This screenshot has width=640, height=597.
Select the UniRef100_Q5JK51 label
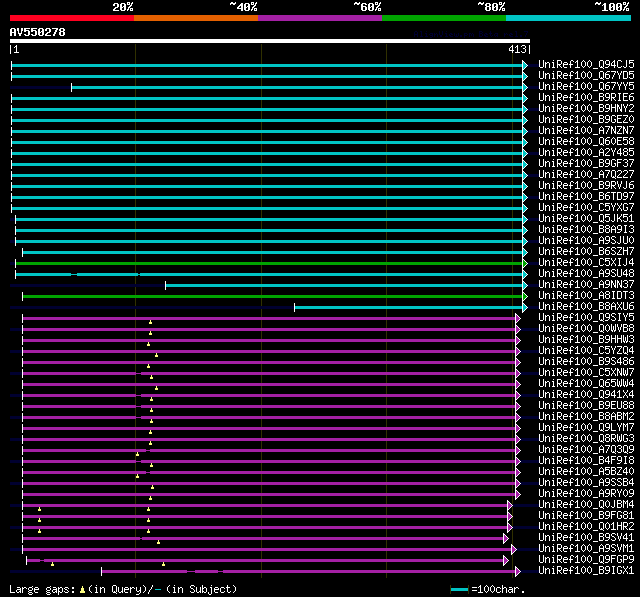(586, 219)
